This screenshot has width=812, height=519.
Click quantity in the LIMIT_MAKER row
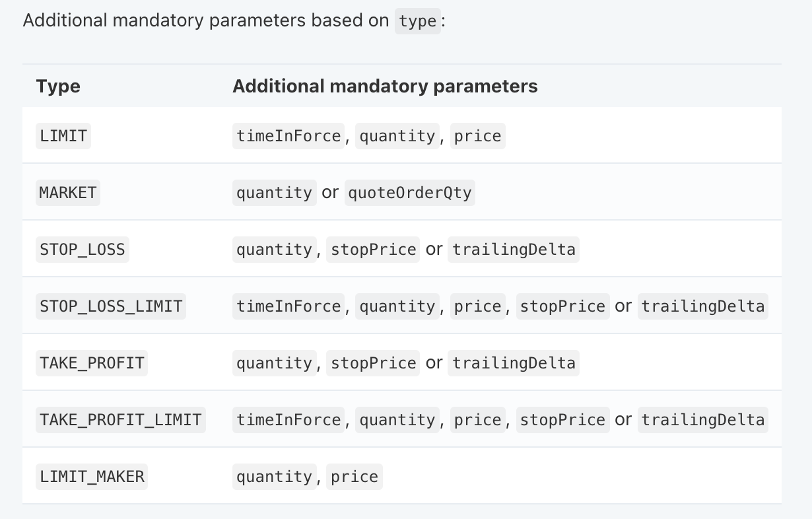pyautogui.click(x=275, y=477)
